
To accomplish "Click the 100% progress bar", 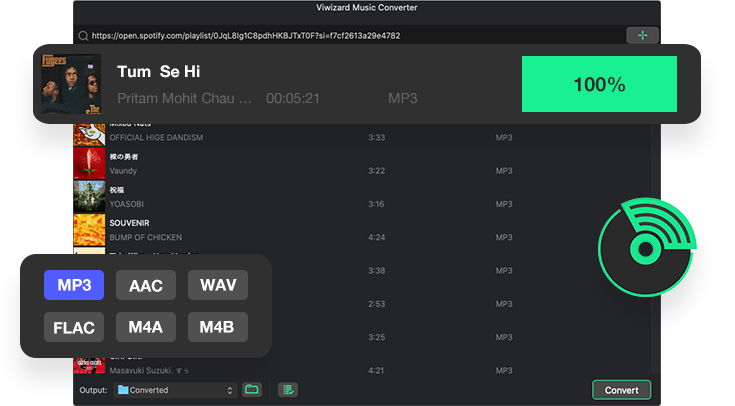I will click(599, 84).
